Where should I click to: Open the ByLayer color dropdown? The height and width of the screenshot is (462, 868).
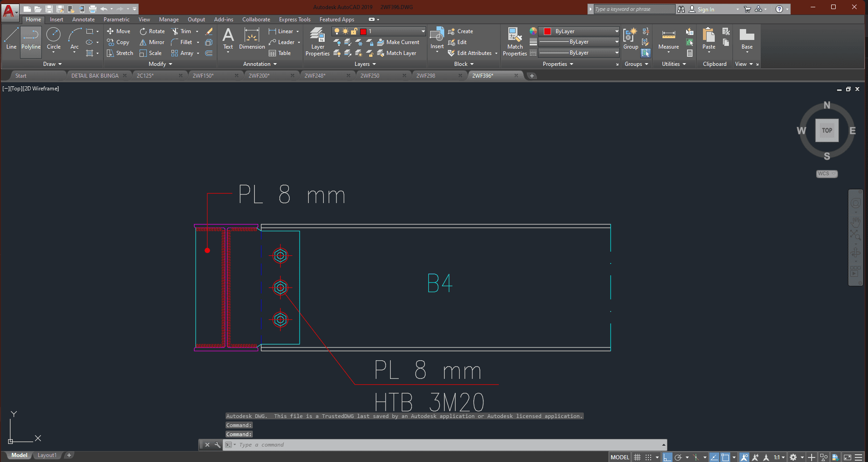(x=617, y=31)
